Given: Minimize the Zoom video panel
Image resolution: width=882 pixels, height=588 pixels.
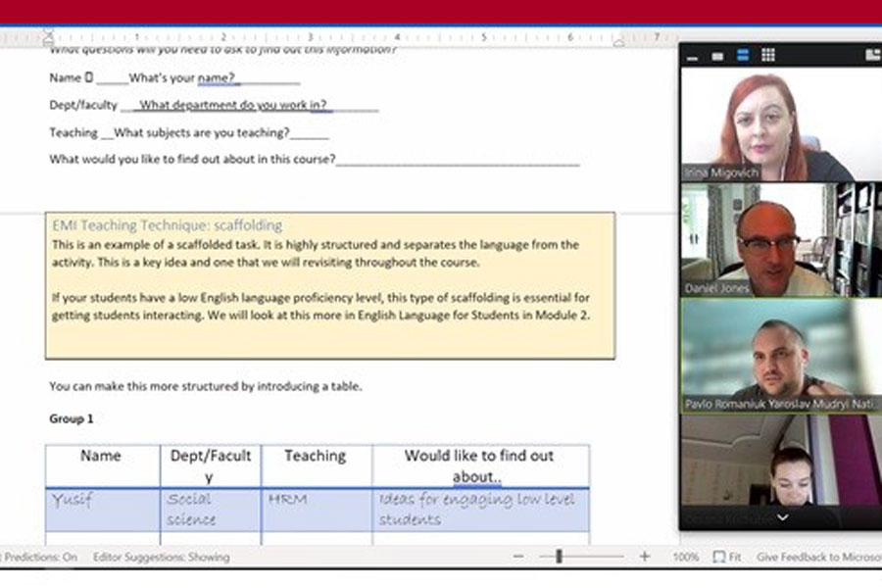Looking at the screenshot, I should click(693, 57).
